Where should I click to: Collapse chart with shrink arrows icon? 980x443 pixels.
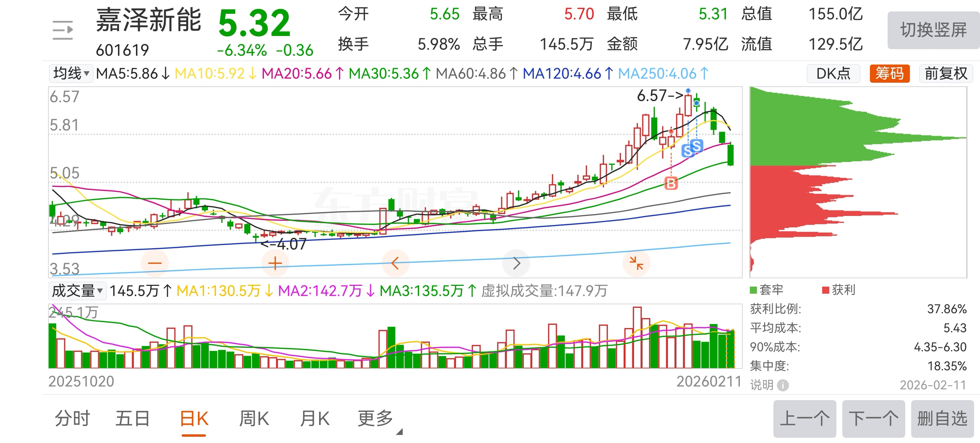(636, 263)
